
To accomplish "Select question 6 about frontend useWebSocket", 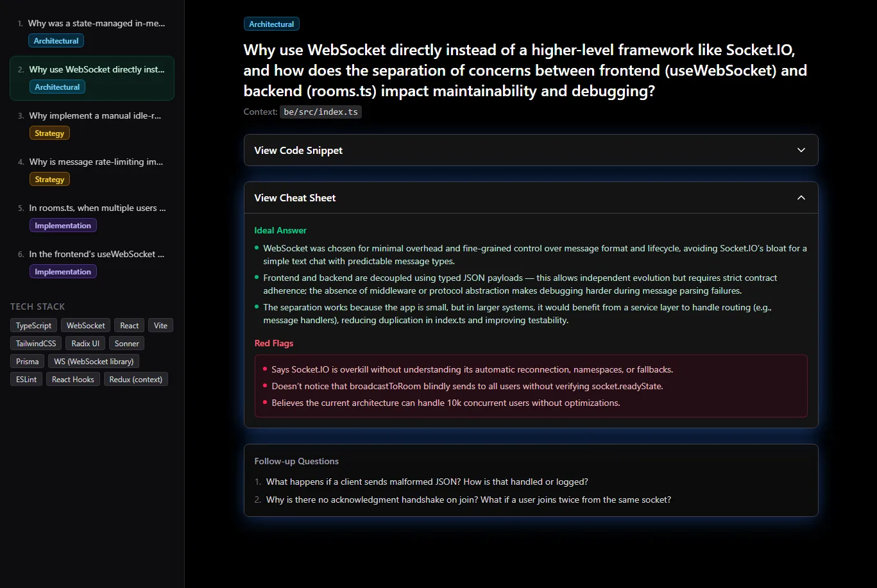I will pyautogui.click(x=96, y=255).
